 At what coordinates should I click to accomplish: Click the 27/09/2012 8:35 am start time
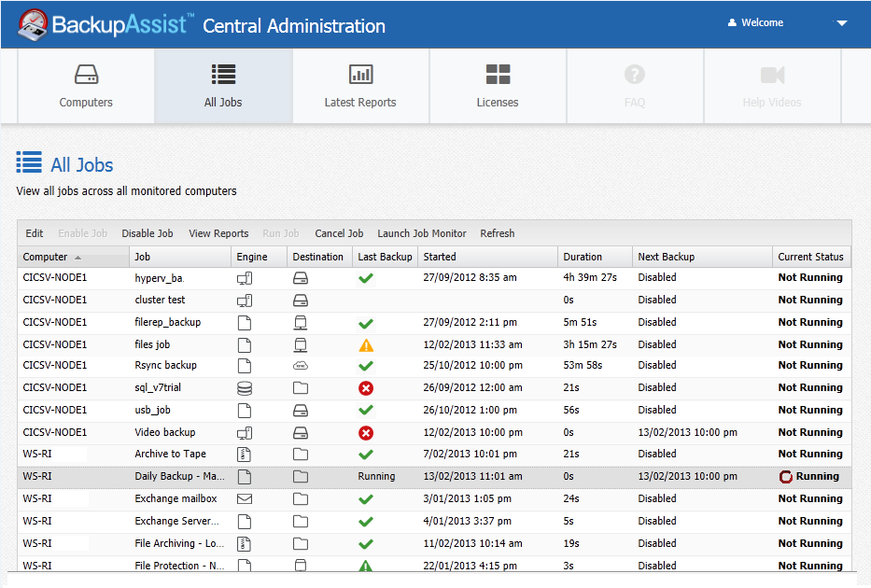470,277
